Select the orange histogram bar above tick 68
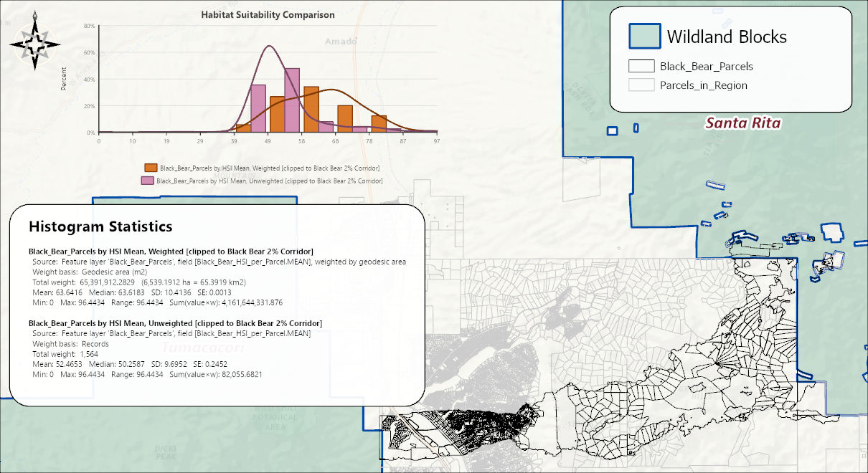868x473 pixels. pyautogui.click(x=345, y=119)
